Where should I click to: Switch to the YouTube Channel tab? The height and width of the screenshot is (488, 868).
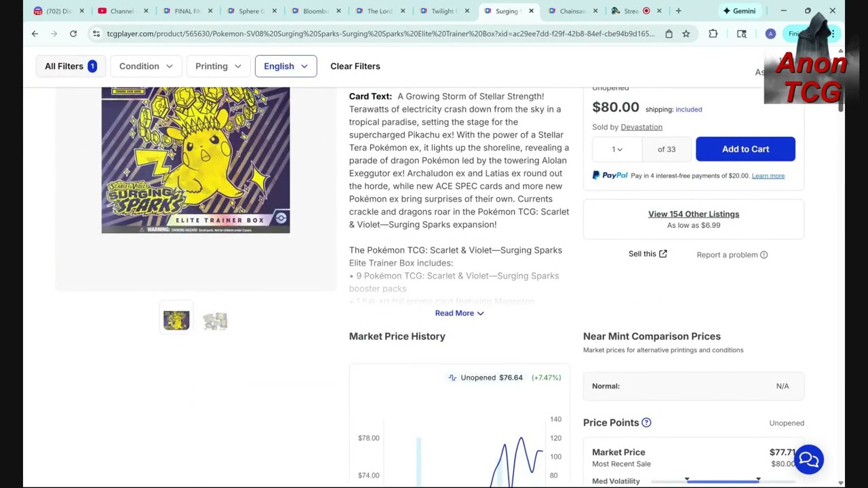point(123,11)
